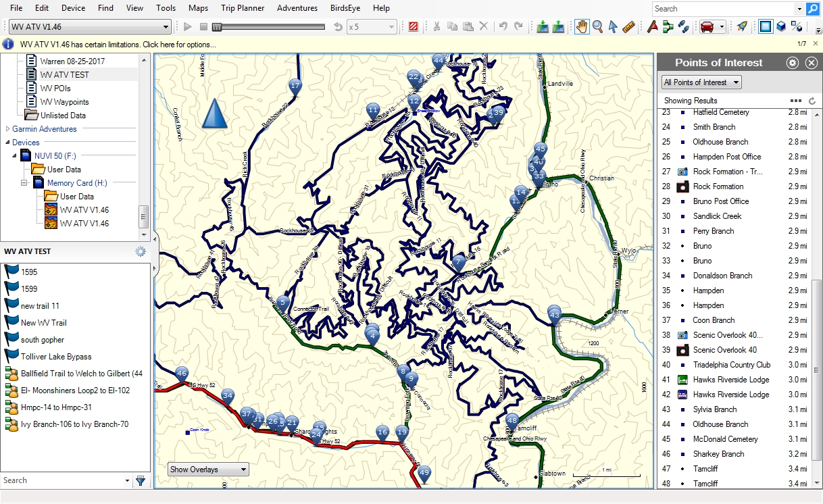Open the Show Overlays dropdown on the map

207,469
